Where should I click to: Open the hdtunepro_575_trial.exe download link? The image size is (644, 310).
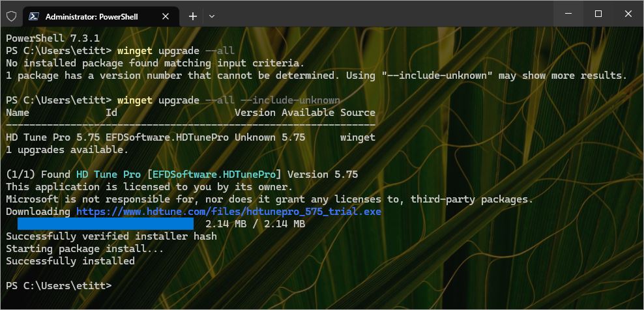point(228,212)
